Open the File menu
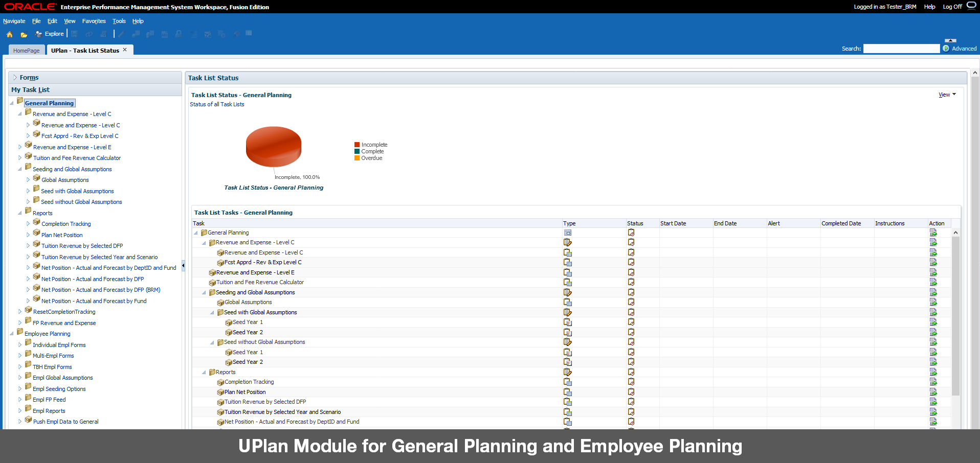 [36, 21]
